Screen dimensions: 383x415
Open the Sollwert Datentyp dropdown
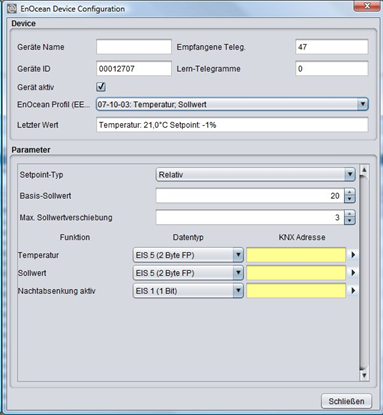click(x=188, y=273)
